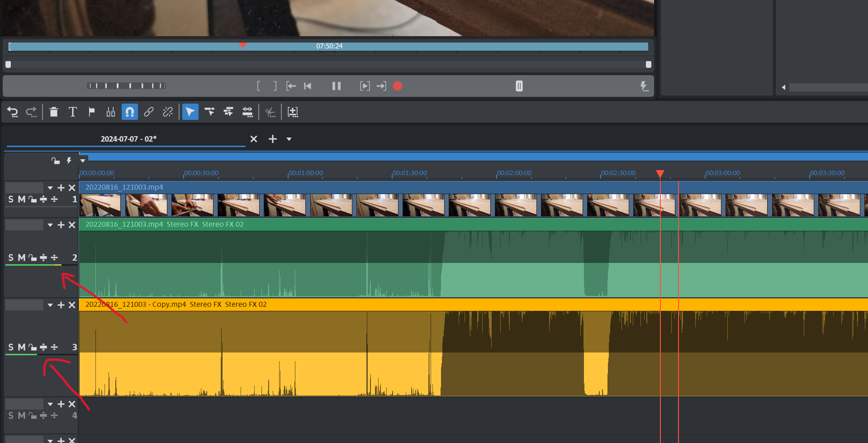Set range end with right bracket
The image size is (868, 443).
275,86
